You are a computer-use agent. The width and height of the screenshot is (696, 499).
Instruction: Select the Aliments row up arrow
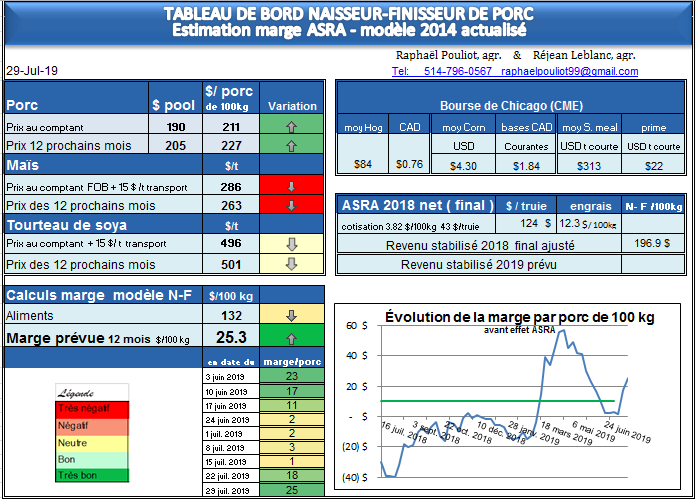(x=293, y=316)
